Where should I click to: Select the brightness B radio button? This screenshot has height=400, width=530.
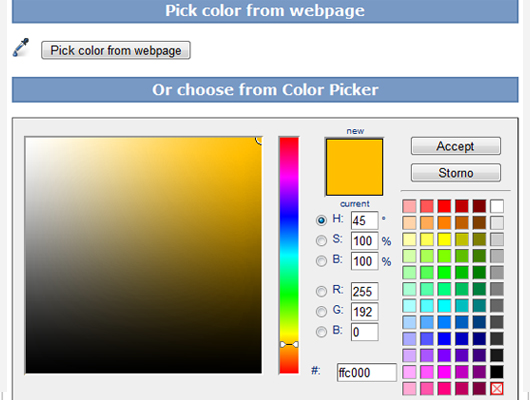click(321, 261)
